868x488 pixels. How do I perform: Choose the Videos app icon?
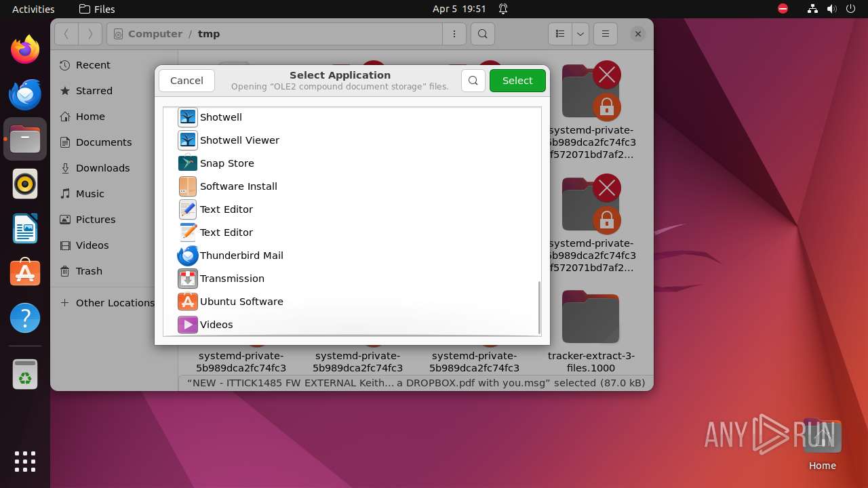[x=188, y=325]
